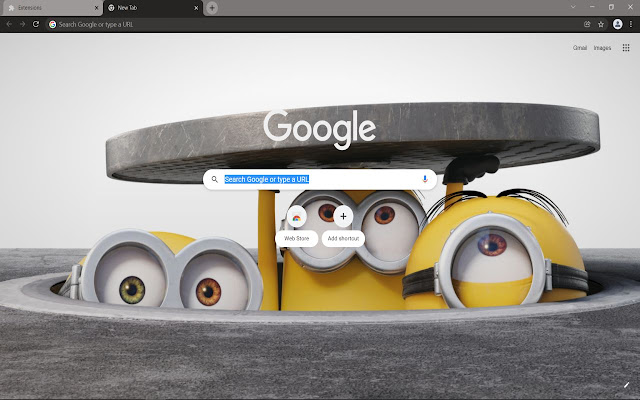
Task: Customize this page with pencil icon
Action: tap(626, 385)
